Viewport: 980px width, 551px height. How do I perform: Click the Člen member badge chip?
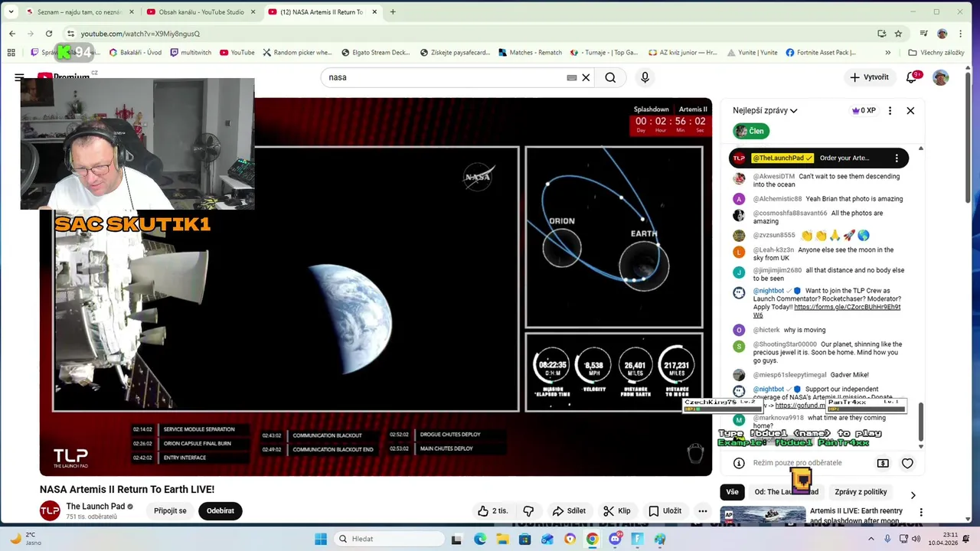[751, 131]
